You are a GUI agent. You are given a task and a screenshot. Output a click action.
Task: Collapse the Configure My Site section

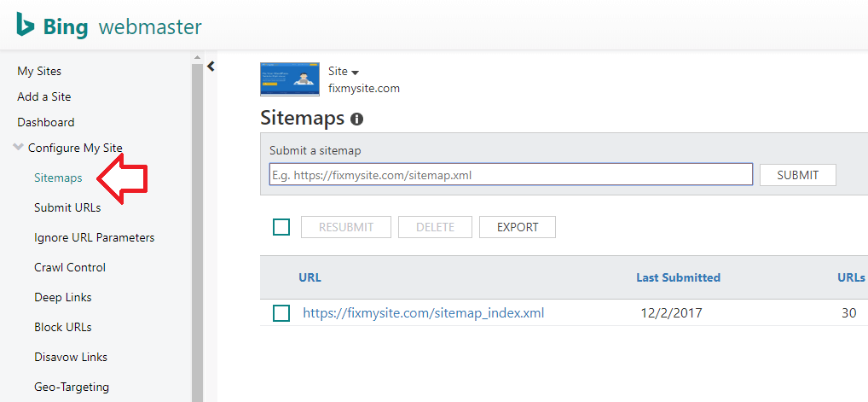tap(19, 148)
